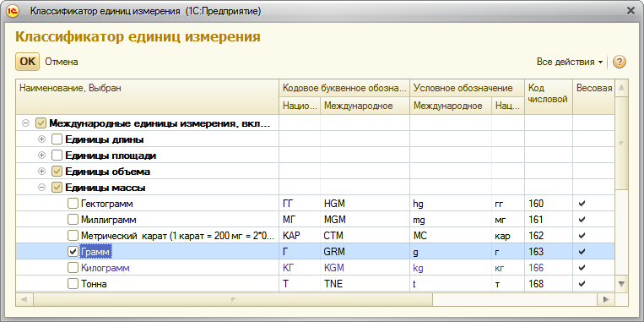
Task: Click the 1C application logo icon
Action: pos(13,11)
